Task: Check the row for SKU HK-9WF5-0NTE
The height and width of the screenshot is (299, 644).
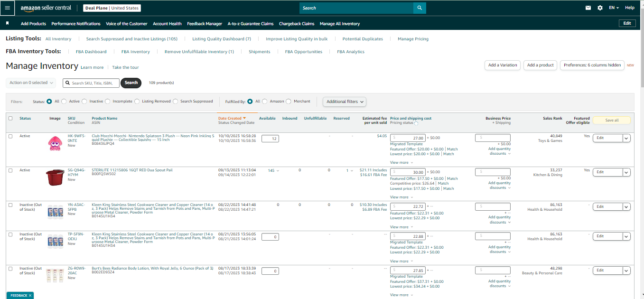Action: 10,136
